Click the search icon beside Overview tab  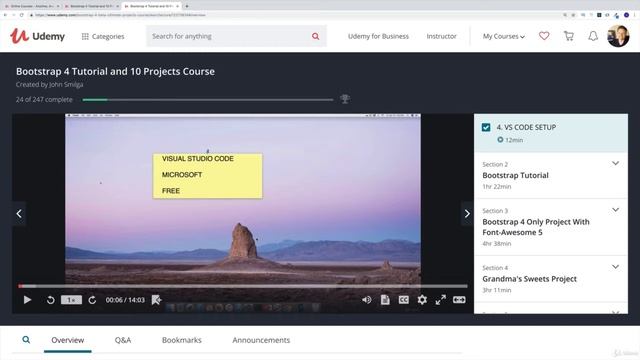point(26,340)
